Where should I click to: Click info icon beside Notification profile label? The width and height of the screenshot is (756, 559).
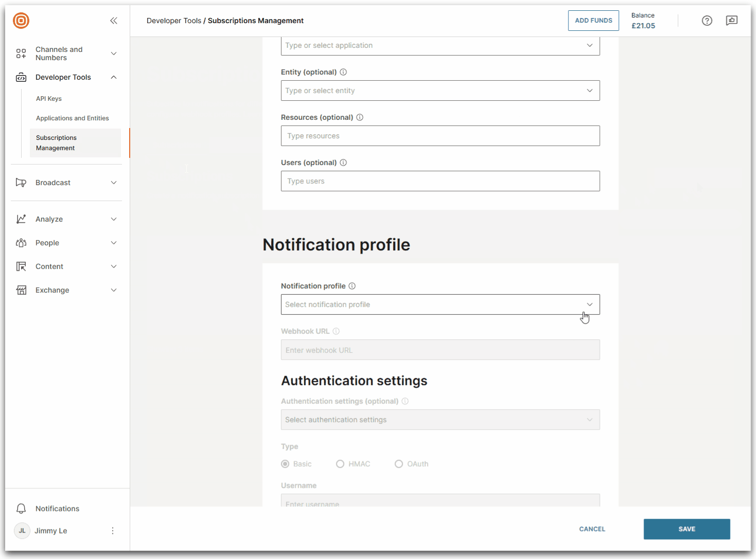point(352,286)
